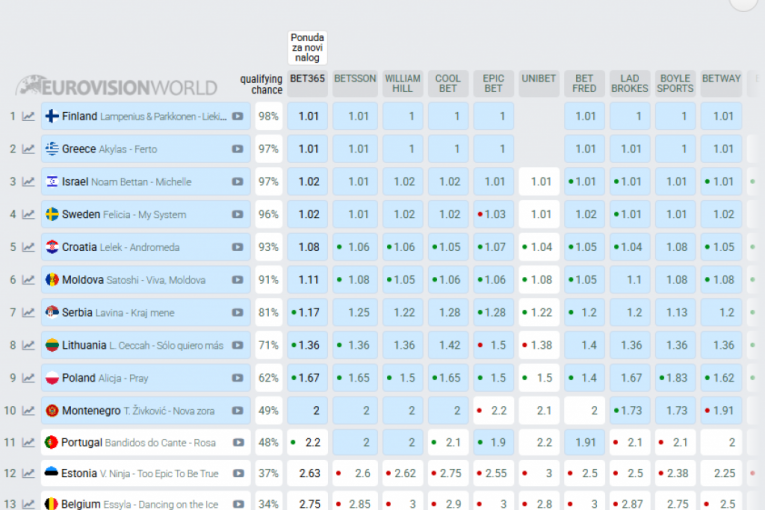The height and width of the screenshot is (510, 765).
Task: Click Betsson odds 2.85 for Belgium
Action: (x=355, y=502)
